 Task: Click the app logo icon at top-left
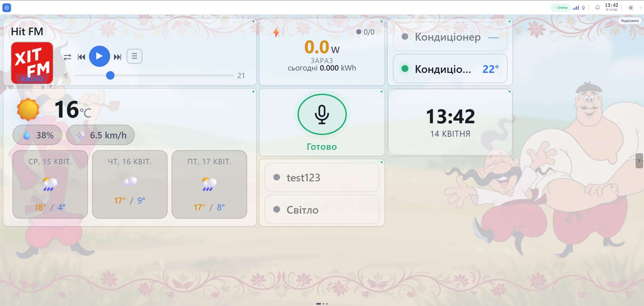coord(7,7)
